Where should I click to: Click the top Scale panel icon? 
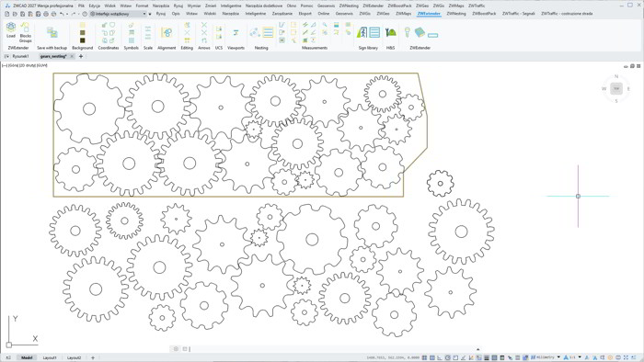click(148, 28)
